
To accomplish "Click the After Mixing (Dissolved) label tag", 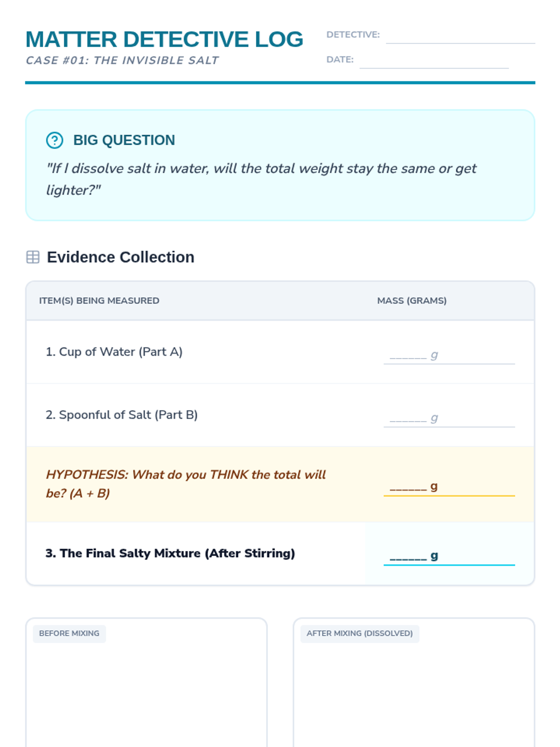I will [x=359, y=634].
